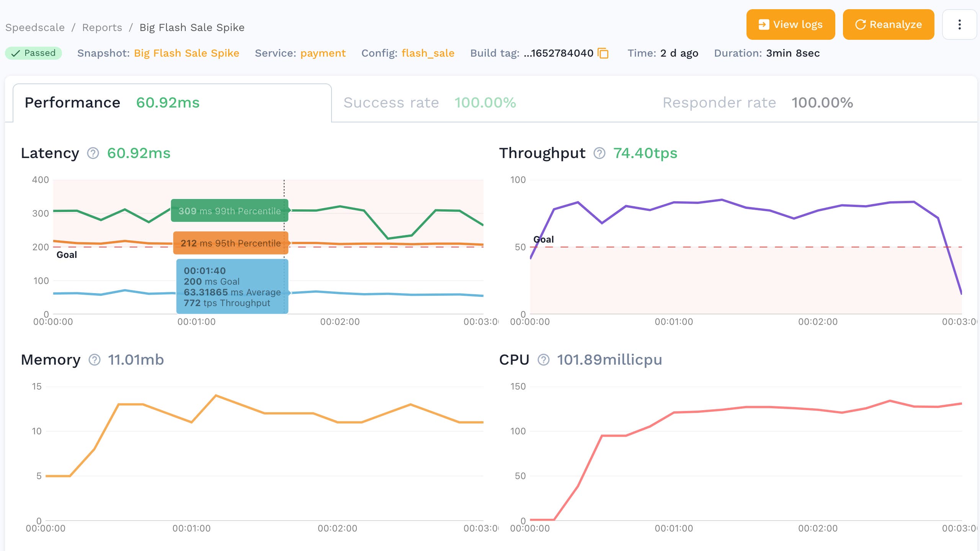Click the View logs button
The width and height of the screenshot is (980, 551).
(791, 24)
